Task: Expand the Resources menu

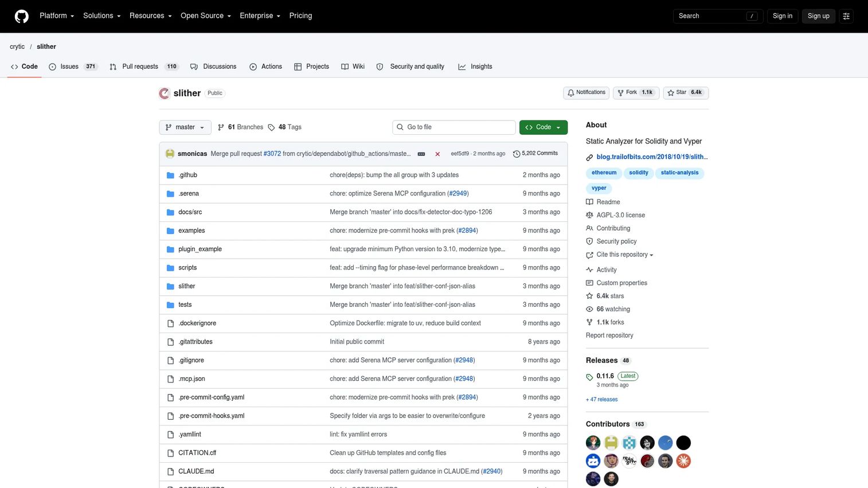Action: tap(150, 16)
